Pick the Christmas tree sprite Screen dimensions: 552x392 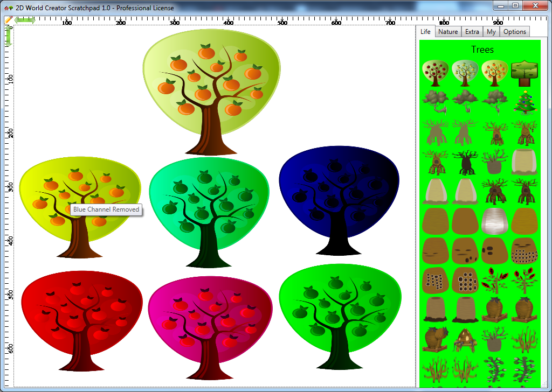[x=525, y=102]
